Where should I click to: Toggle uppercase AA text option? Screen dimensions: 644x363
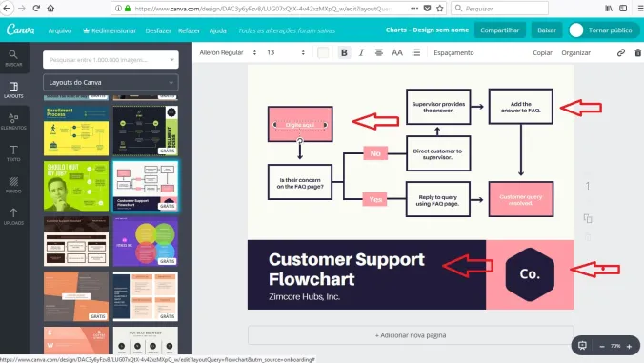397,52
